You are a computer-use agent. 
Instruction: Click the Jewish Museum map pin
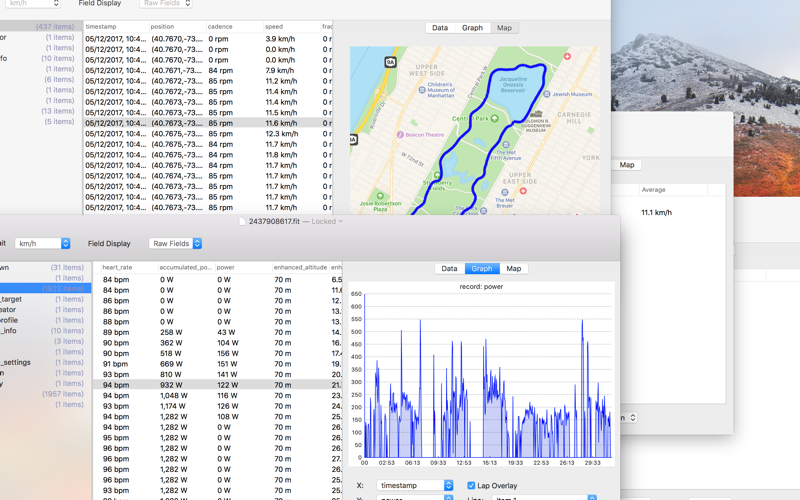547,94
